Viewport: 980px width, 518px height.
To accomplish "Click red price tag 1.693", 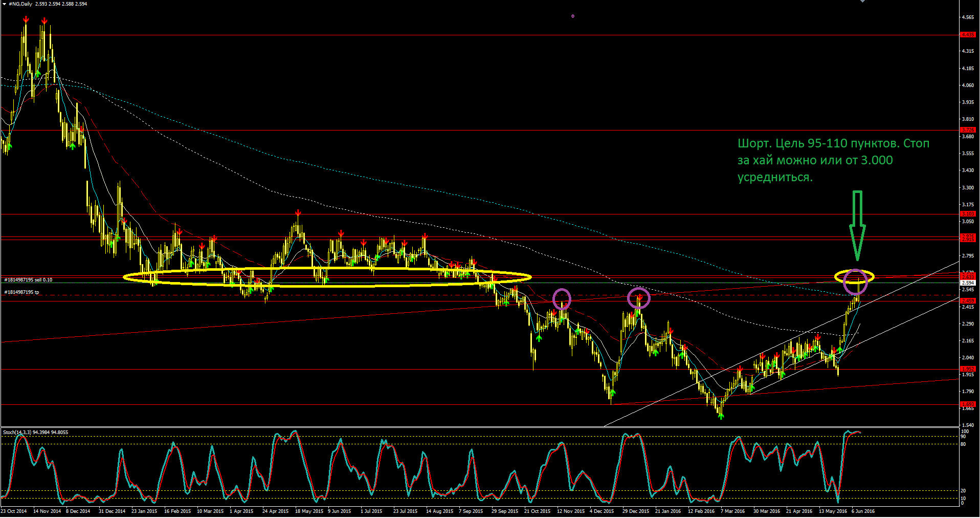I will coord(968,404).
